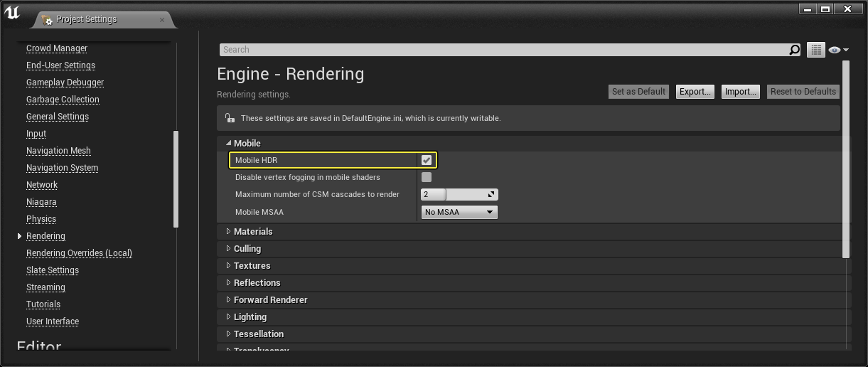The width and height of the screenshot is (868, 367).
Task: Click the Unreal Engine logo icon
Action: click(x=13, y=14)
